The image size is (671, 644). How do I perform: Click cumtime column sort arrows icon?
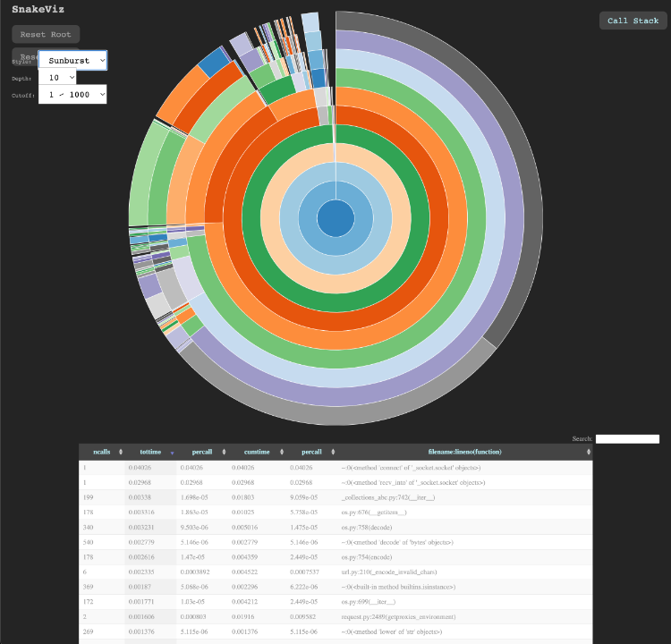tap(282, 452)
